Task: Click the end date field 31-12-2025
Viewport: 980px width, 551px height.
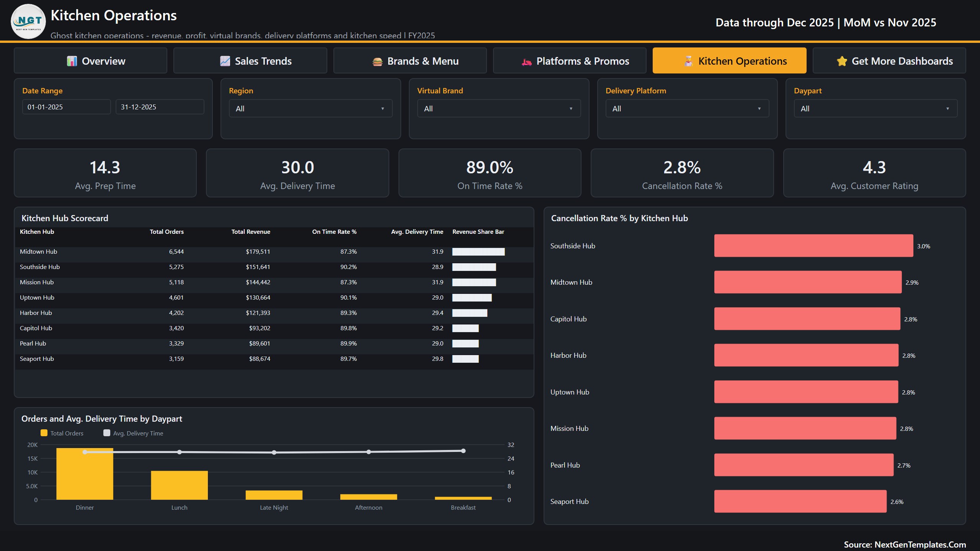Action: (160, 107)
